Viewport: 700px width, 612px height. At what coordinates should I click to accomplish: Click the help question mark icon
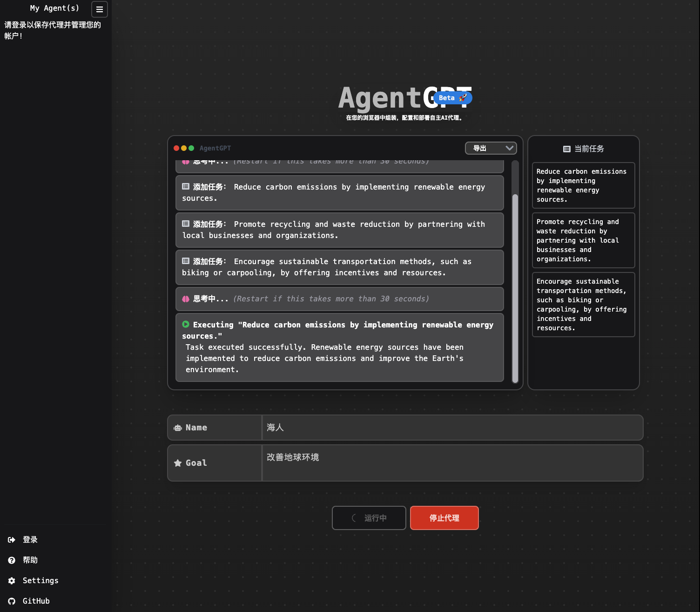(x=12, y=560)
